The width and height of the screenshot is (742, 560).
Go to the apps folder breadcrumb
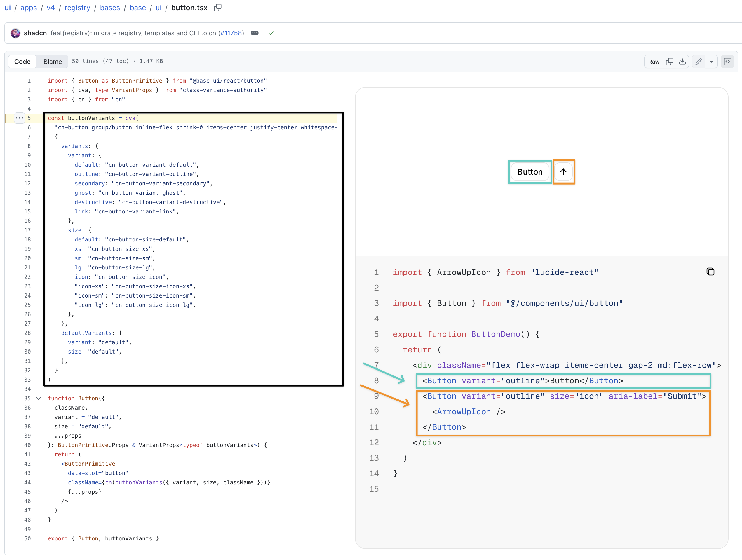coord(29,7)
